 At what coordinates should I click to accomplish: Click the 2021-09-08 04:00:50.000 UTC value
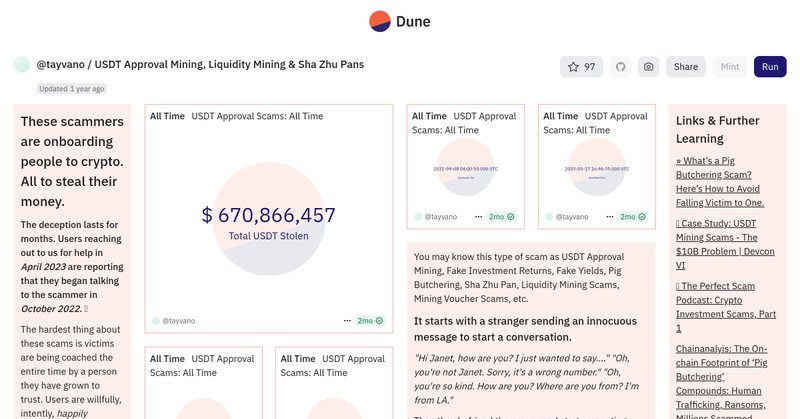coord(465,169)
